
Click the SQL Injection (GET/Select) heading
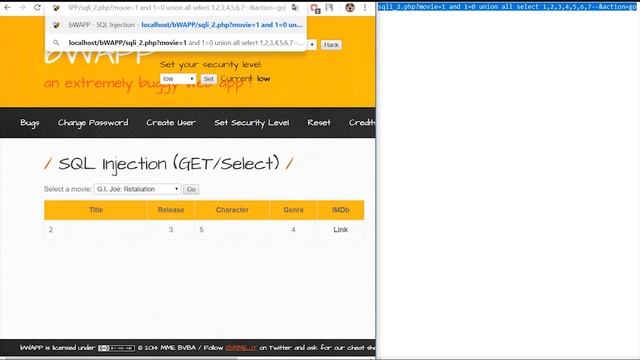169,164
